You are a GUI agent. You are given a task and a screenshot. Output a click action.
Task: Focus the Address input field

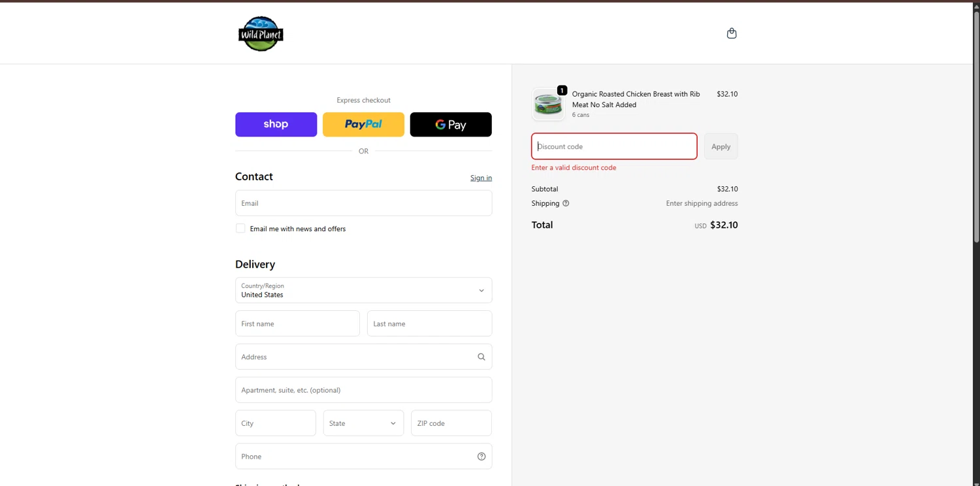[363, 357]
